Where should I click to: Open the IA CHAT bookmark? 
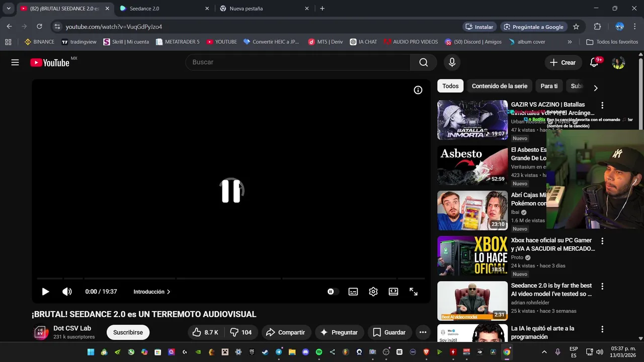363,42
